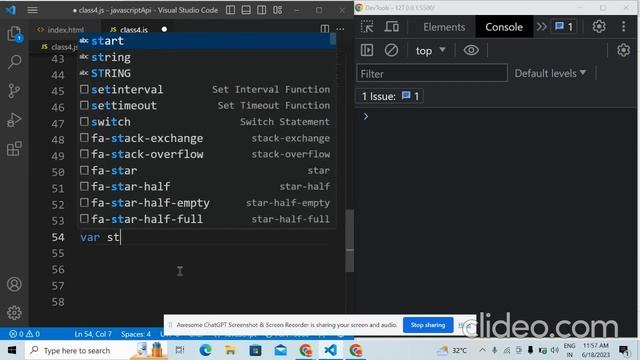Viewport: 640px width, 360px height.
Task: Open the issues counter in DevTools toolbar
Action: (x=564, y=27)
